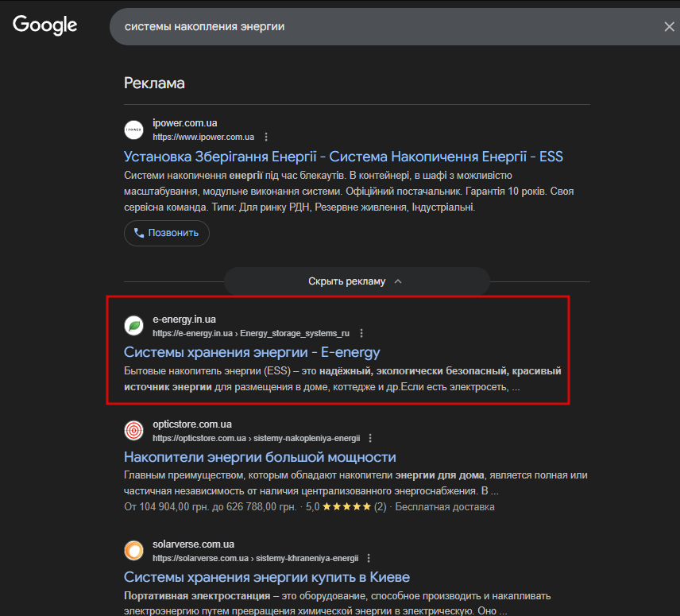This screenshot has height=616, width=680.
Task: Open three-dot menu for e-energy.in.ua result
Action: coord(361,333)
